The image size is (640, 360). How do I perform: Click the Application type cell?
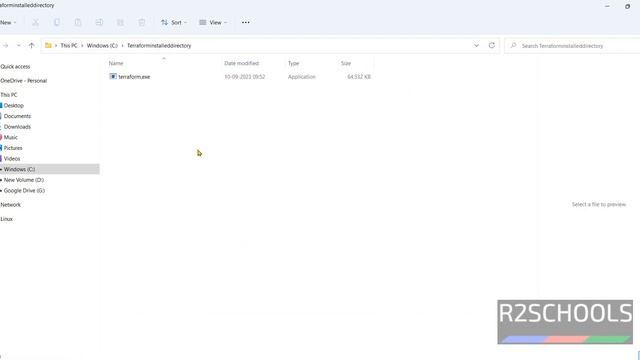pos(302,77)
